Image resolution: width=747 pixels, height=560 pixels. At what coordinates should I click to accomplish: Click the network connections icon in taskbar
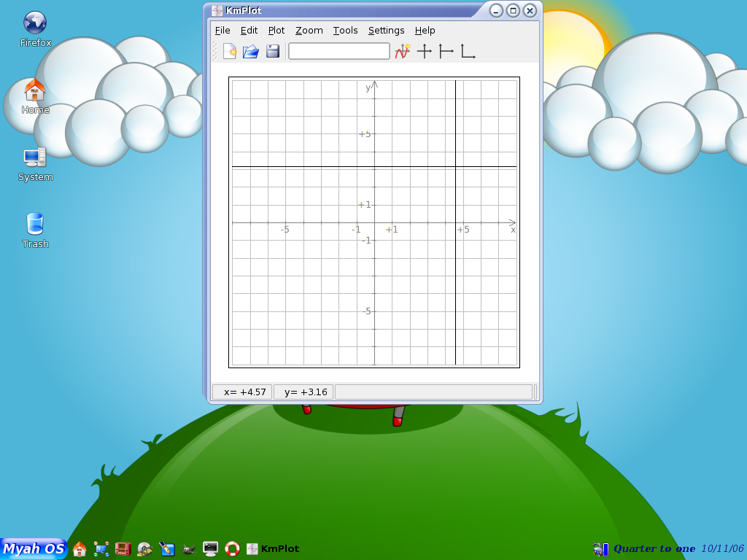[x=101, y=549]
